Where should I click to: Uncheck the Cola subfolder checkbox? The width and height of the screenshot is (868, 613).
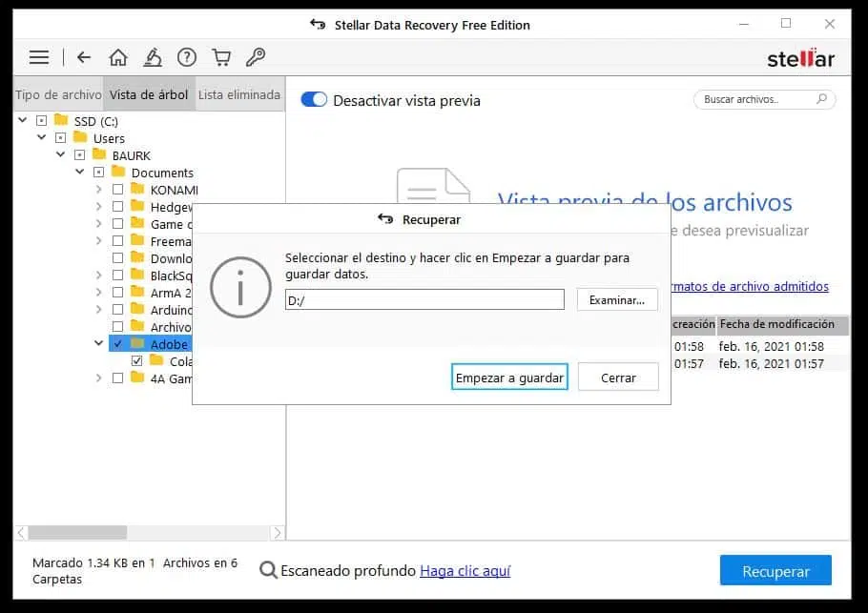[x=136, y=360]
